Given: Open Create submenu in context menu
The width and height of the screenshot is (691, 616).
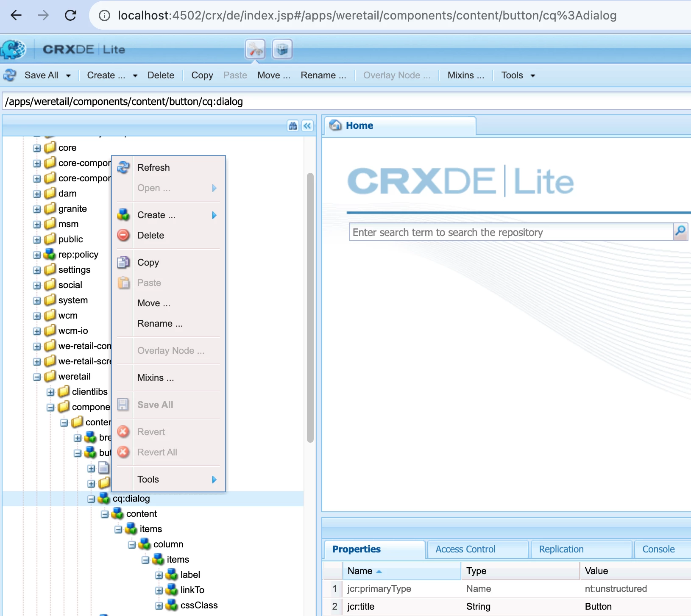Looking at the screenshot, I should click(168, 215).
